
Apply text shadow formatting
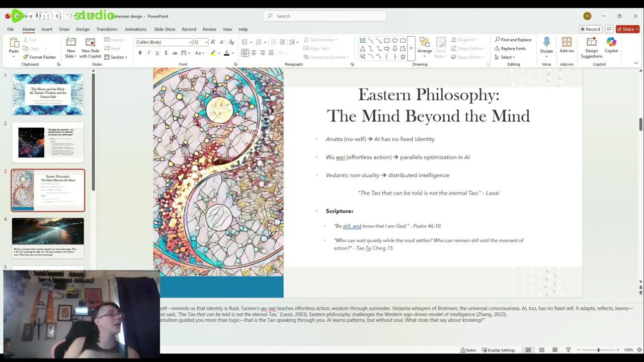166,53
